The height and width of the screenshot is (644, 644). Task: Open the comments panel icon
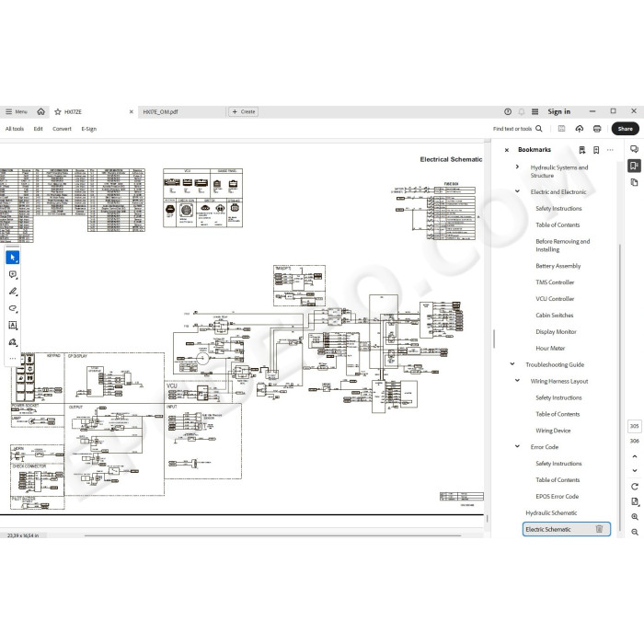click(x=634, y=149)
